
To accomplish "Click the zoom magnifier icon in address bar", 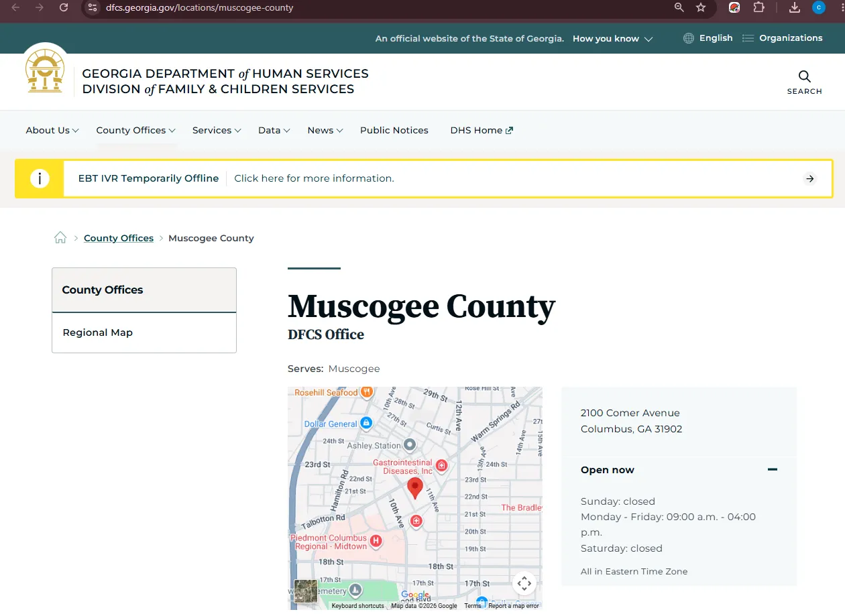I will (x=679, y=7).
